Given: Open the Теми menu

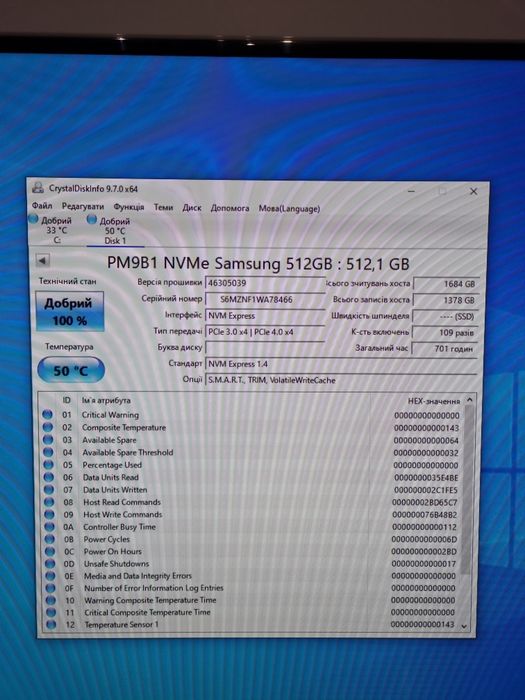Looking at the screenshot, I should (x=163, y=207).
